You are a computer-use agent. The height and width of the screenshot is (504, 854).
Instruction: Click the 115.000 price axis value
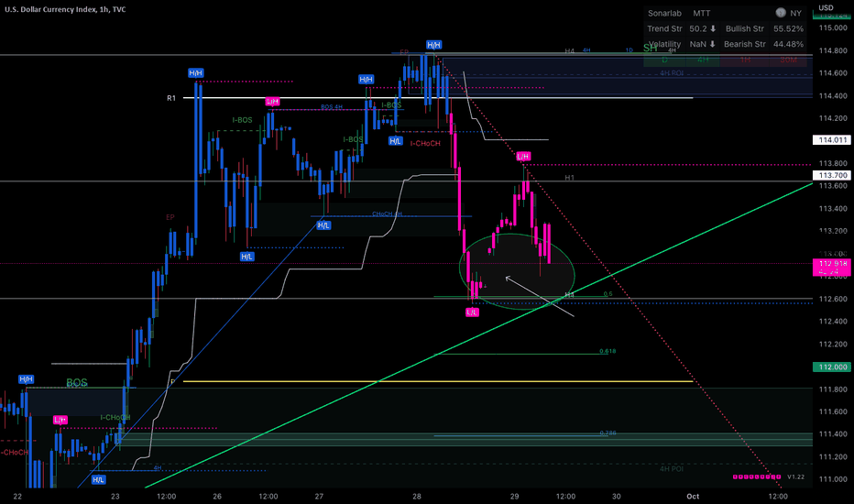[x=833, y=27]
